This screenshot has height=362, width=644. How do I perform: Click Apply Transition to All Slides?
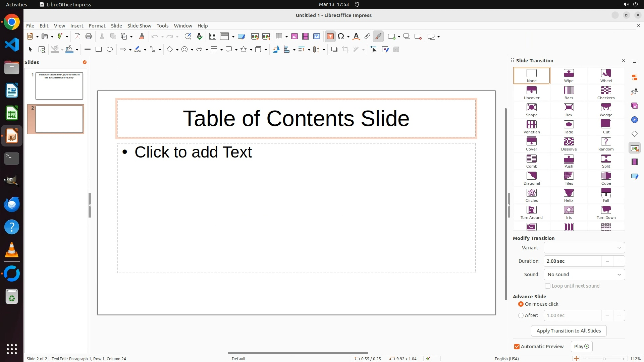(569, 331)
